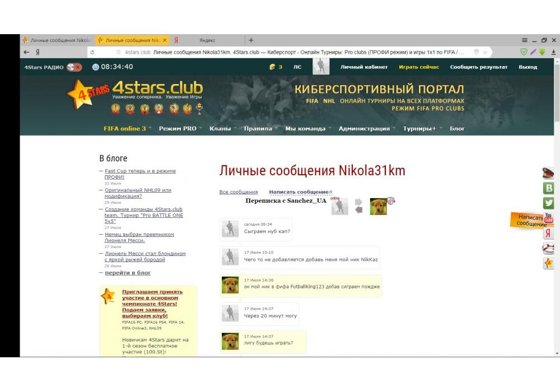The height and width of the screenshot is (392, 560).
Task: Click message лигу будешь играть?
Action: point(269,343)
